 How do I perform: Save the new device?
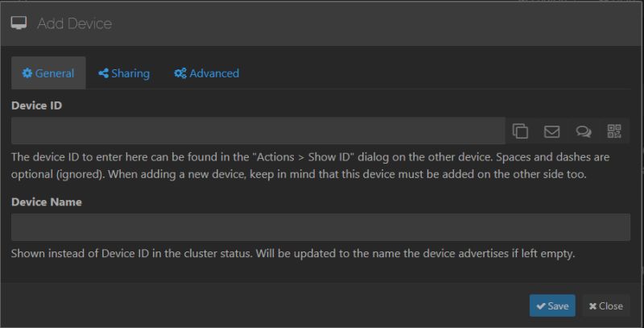point(552,305)
